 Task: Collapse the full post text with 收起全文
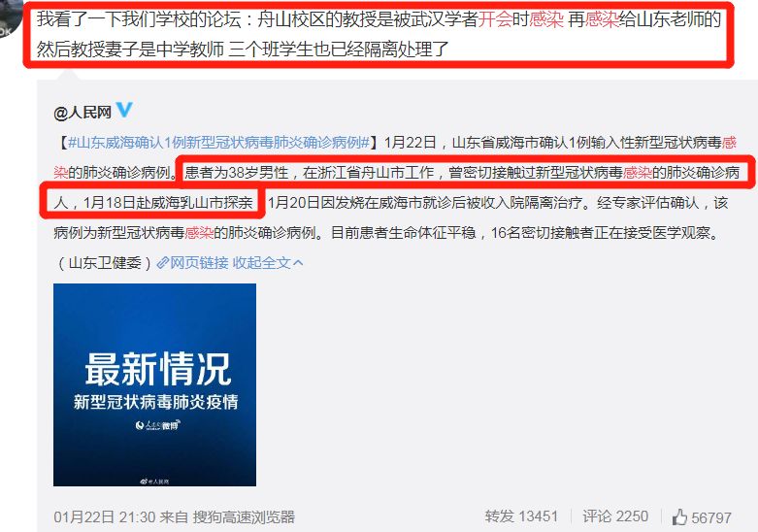tap(261, 263)
